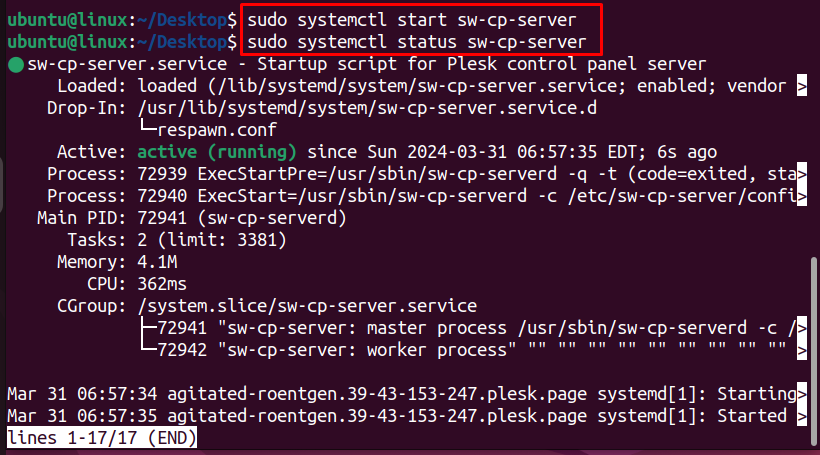The image size is (820, 455).
Task: Click the Memory value 4.1M
Action: click(x=157, y=261)
